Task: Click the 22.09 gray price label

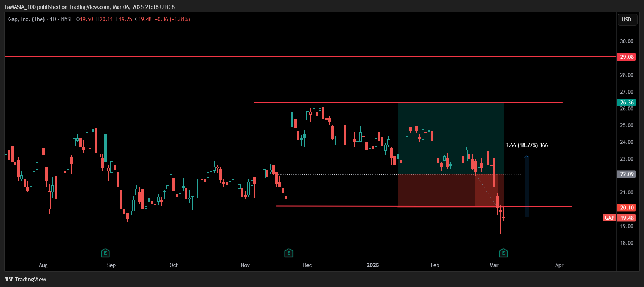Action: tap(626, 174)
